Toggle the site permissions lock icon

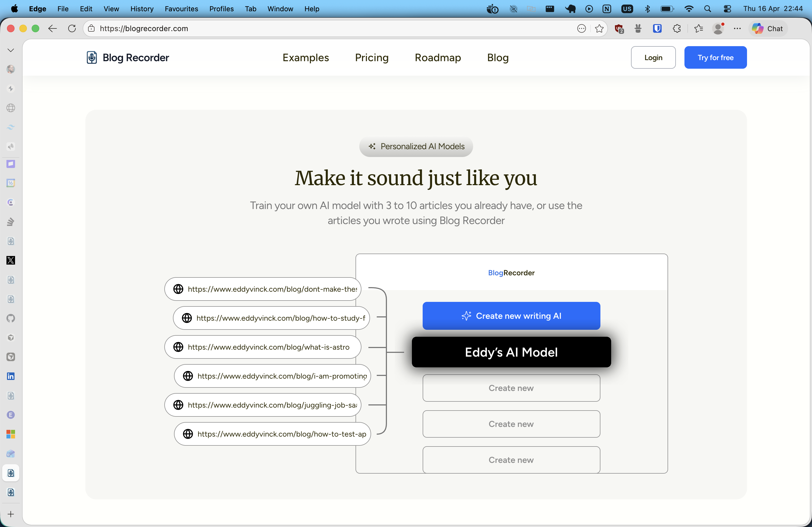(x=91, y=29)
